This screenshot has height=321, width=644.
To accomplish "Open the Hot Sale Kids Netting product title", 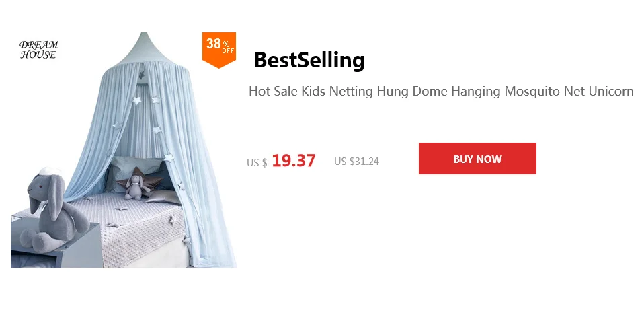I will (x=441, y=91).
